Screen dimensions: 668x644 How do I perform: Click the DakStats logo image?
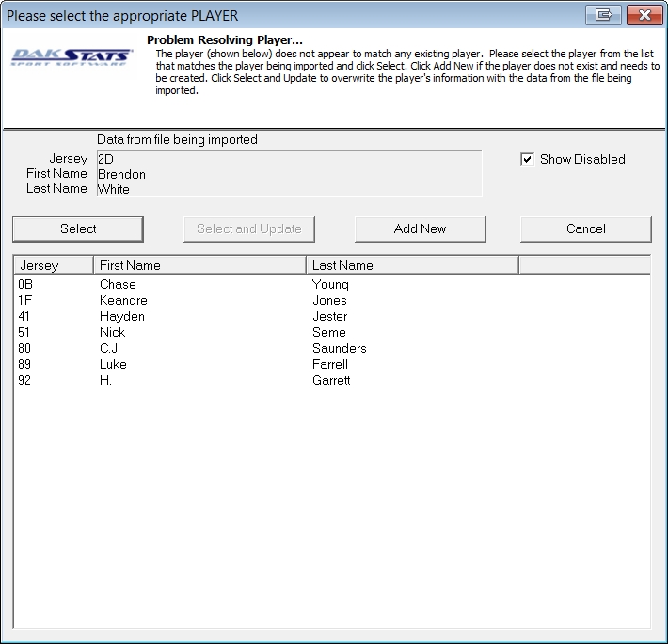72,58
